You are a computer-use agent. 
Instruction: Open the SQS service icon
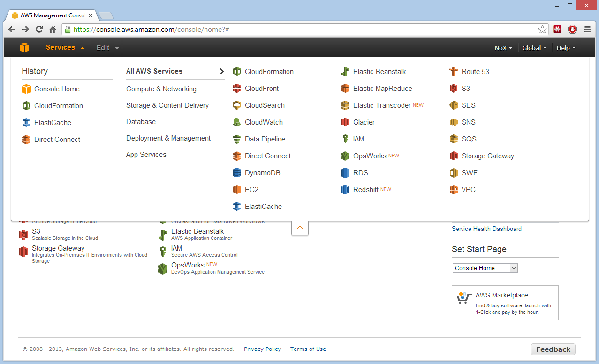[454, 139]
